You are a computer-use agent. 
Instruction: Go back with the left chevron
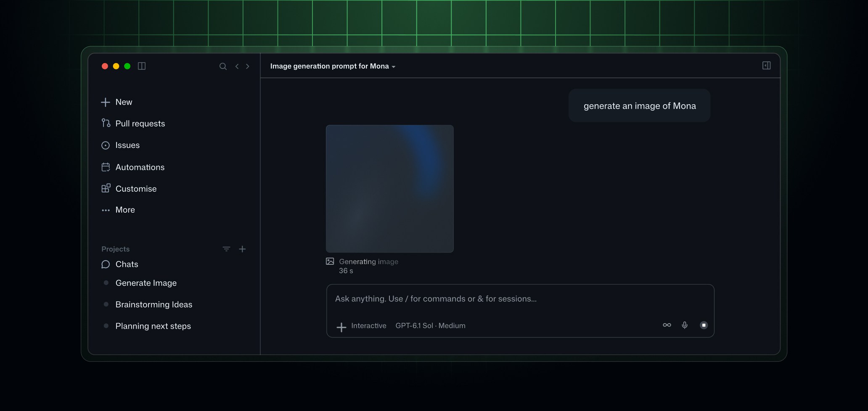[x=237, y=66]
